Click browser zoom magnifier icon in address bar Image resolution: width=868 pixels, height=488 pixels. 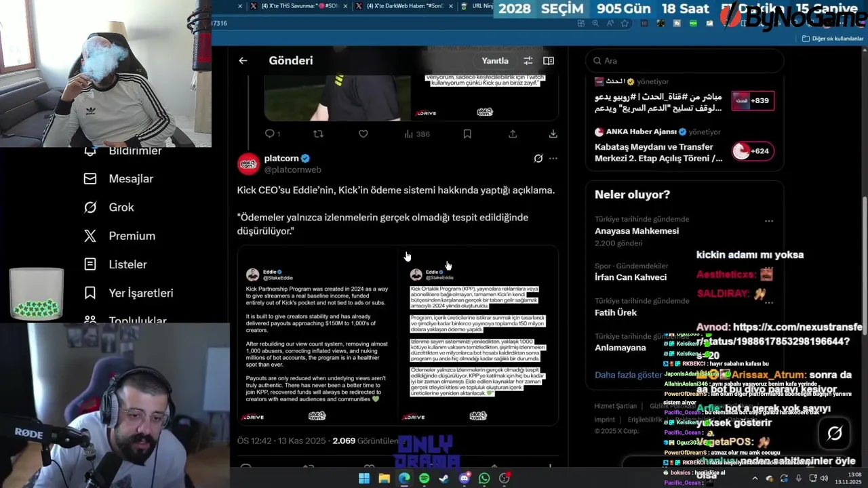pos(595,23)
